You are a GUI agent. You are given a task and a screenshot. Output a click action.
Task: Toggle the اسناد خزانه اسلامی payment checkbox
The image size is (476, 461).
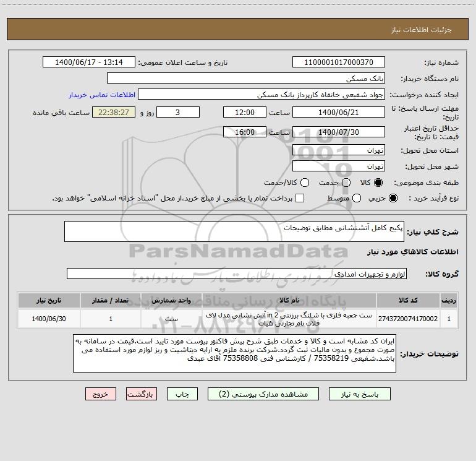(x=300, y=198)
